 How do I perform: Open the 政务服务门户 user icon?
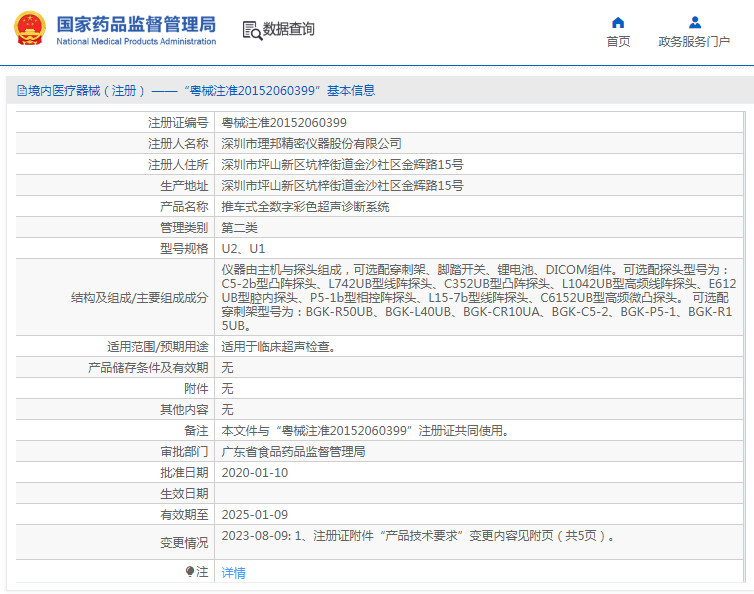point(694,23)
